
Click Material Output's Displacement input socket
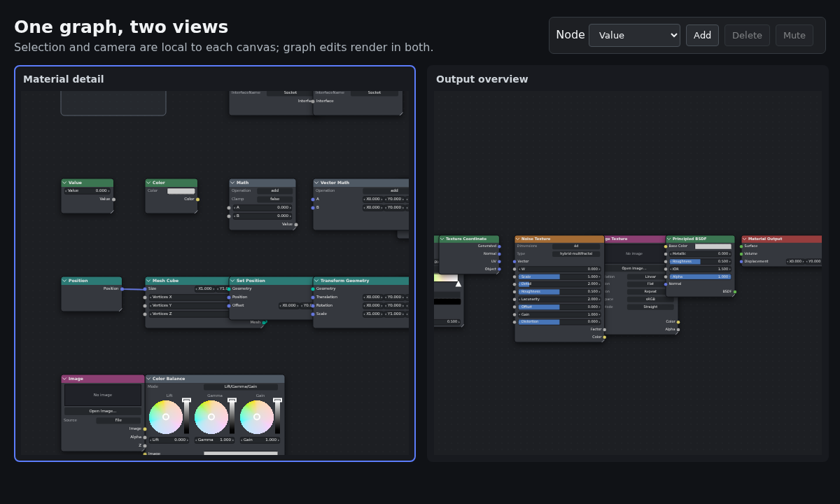(x=741, y=262)
